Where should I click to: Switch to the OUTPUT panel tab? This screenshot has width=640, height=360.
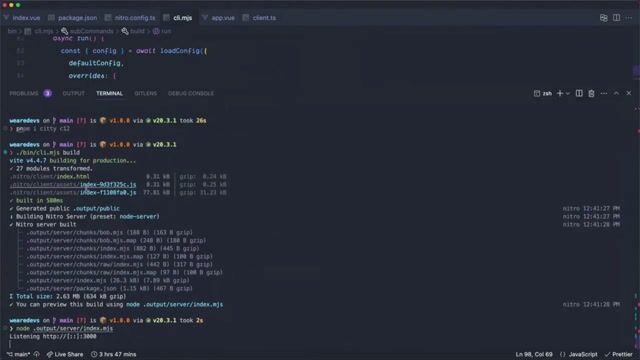(73, 93)
